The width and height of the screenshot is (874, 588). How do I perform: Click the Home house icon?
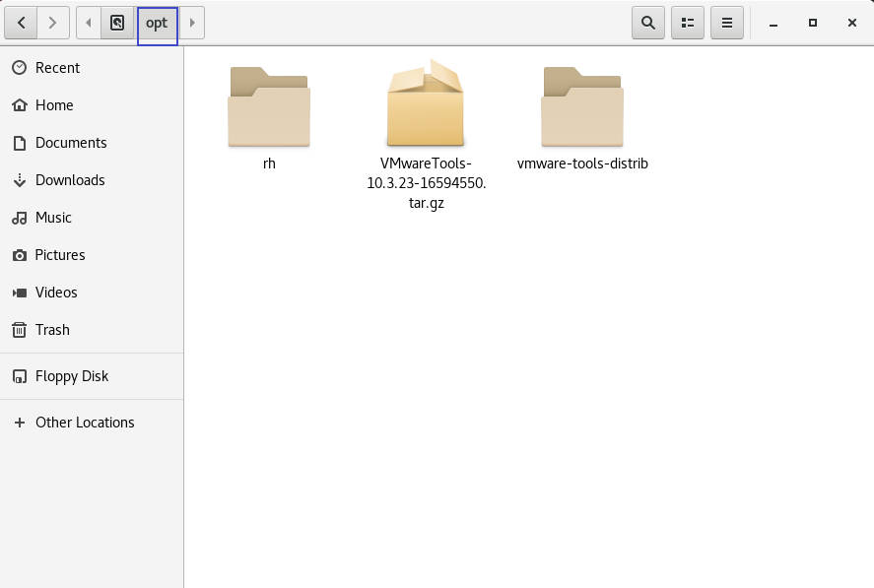tap(20, 104)
